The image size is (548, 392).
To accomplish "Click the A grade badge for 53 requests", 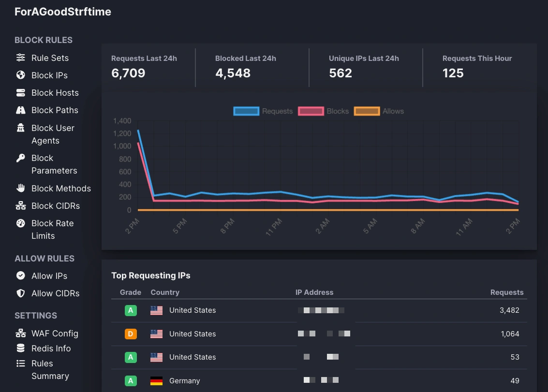I will coord(131,357).
